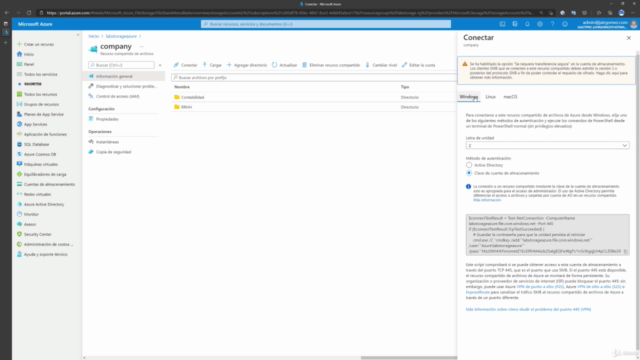Open Propiedades under Configuración
This screenshot has width=640, height=360.
[104, 119]
